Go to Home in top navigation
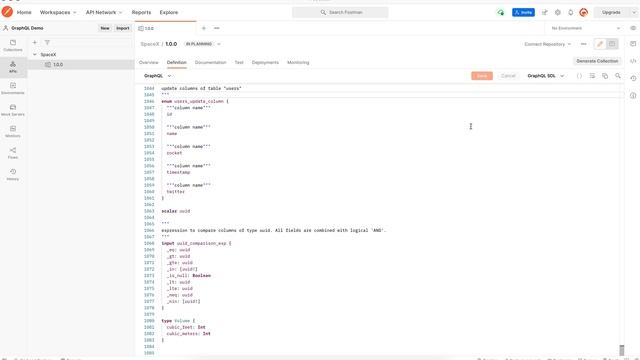The width and height of the screenshot is (640, 360). pos(24,12)
